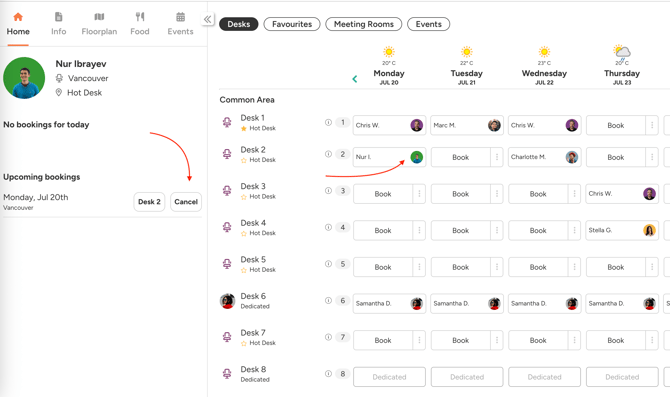Viewport: 670px width, 397px height.
Task: Switch to Favourites tab
Action: click(292, 24)
